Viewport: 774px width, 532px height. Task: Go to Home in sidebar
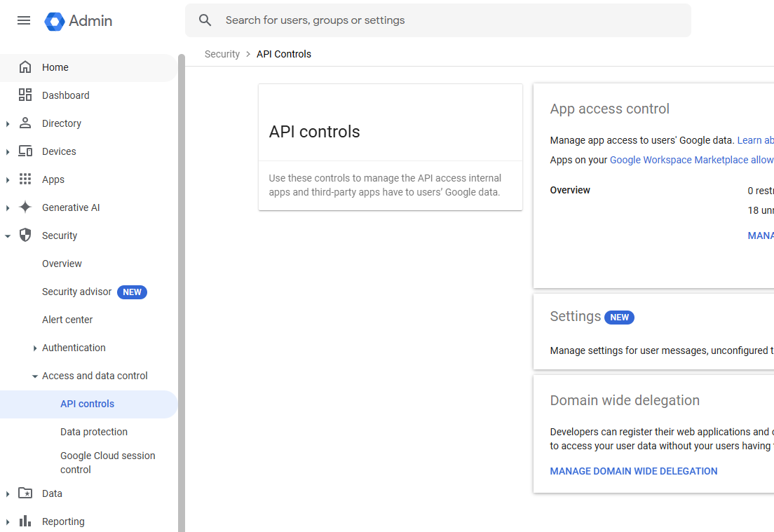point(88,67)
